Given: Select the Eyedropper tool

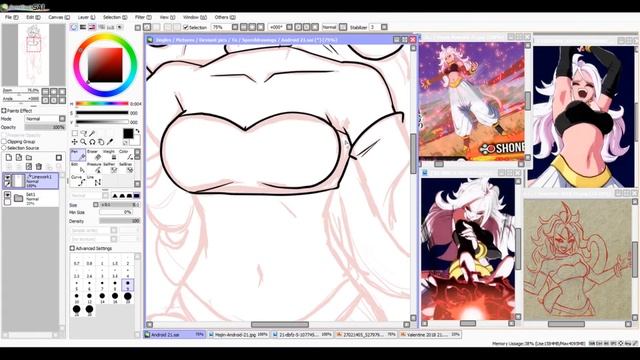Looking at the screenshot, I should (x=109, y=142).
